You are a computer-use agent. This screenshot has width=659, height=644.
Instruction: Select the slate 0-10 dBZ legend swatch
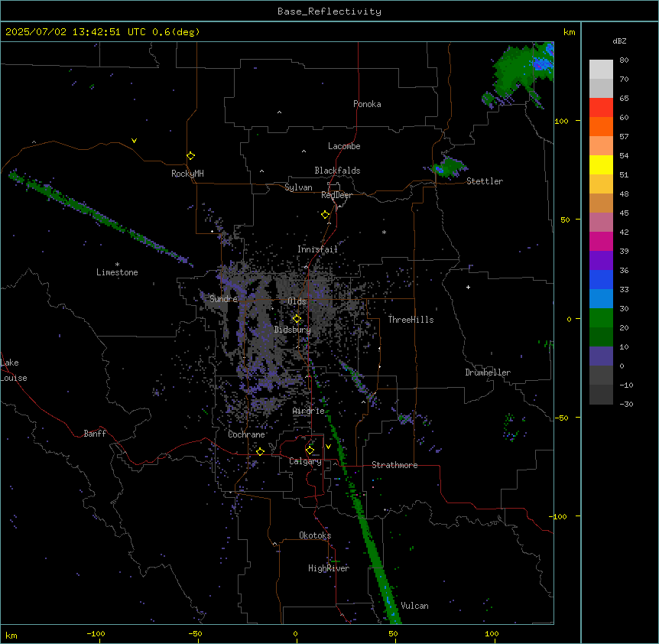click(601, 356)
